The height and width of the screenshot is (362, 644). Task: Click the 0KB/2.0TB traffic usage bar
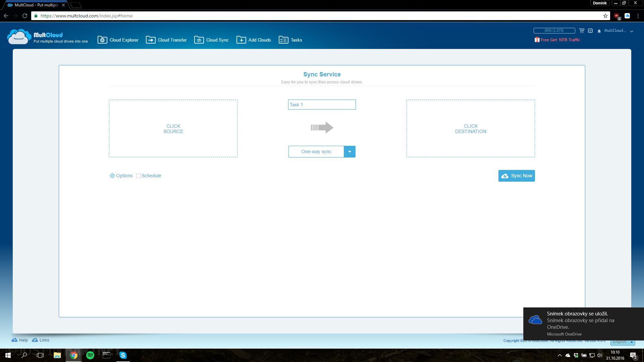[554, 31]
